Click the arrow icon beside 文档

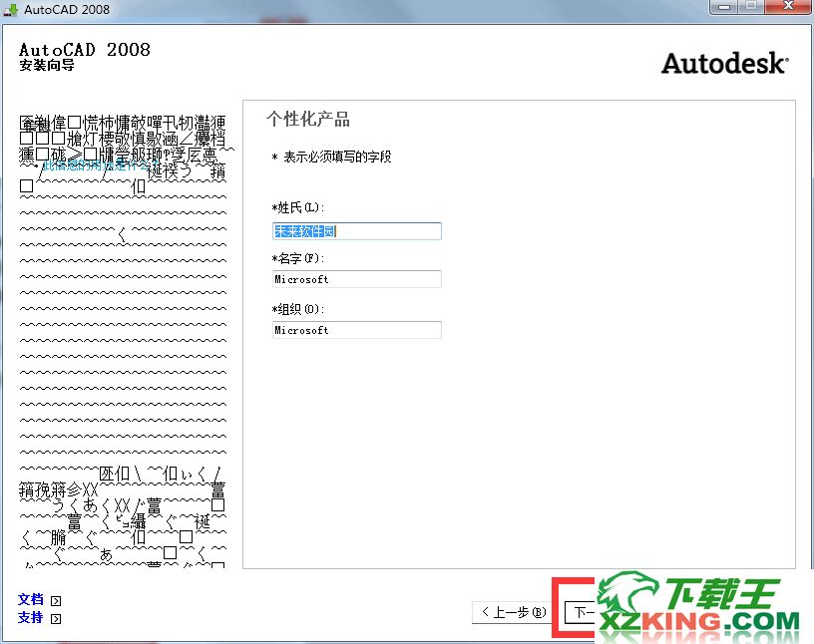tap(56, 601)
